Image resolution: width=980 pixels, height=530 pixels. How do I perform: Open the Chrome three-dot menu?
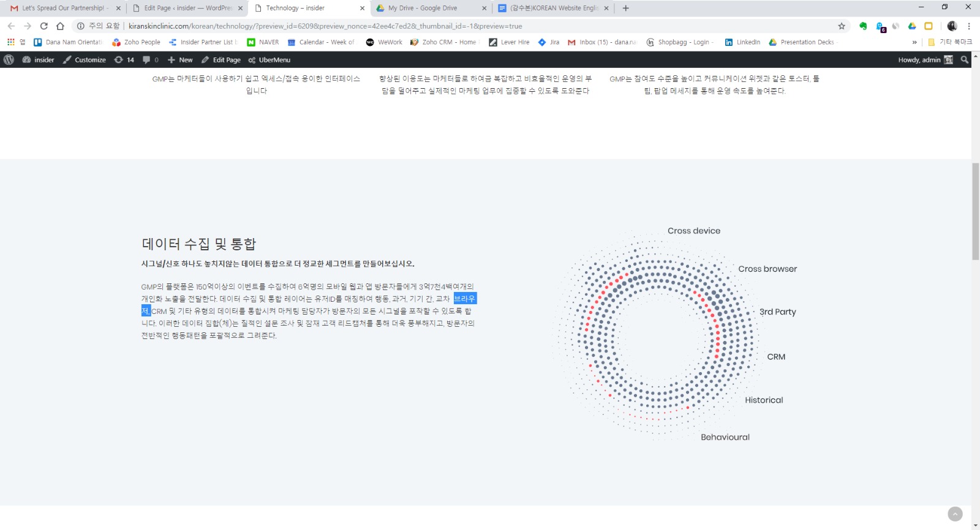pyautogui.click(x=969, y=26)
